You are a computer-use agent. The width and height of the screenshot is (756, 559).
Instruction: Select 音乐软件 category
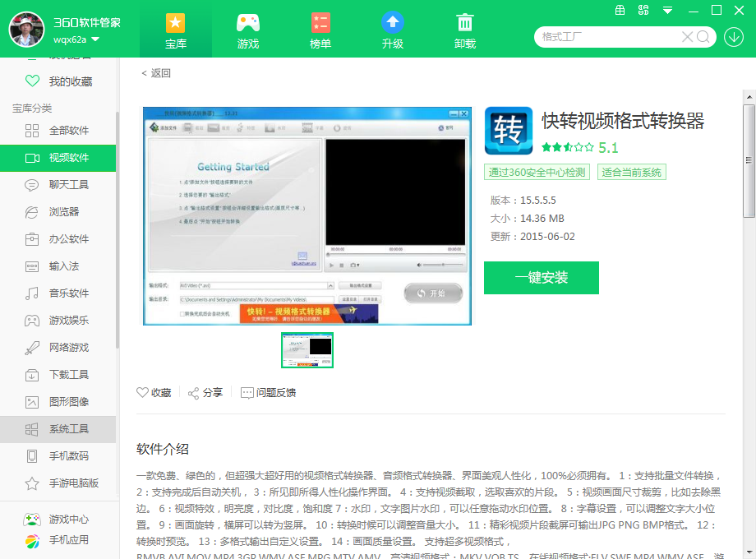[58, 293]
